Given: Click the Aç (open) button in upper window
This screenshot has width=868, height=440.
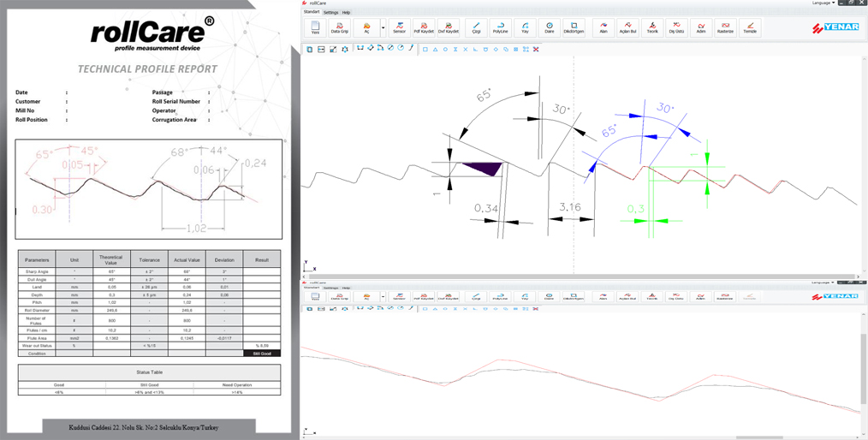Looking at the screenshot, I should (366, 27).
